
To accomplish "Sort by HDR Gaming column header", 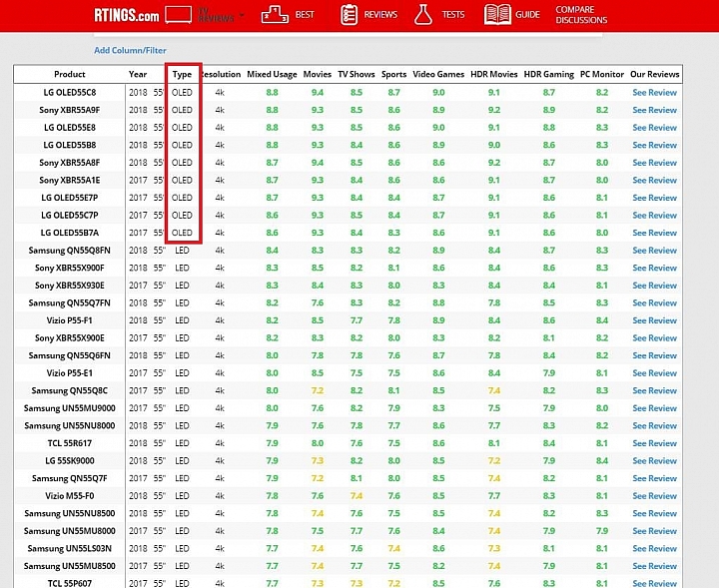I will 549,74.
